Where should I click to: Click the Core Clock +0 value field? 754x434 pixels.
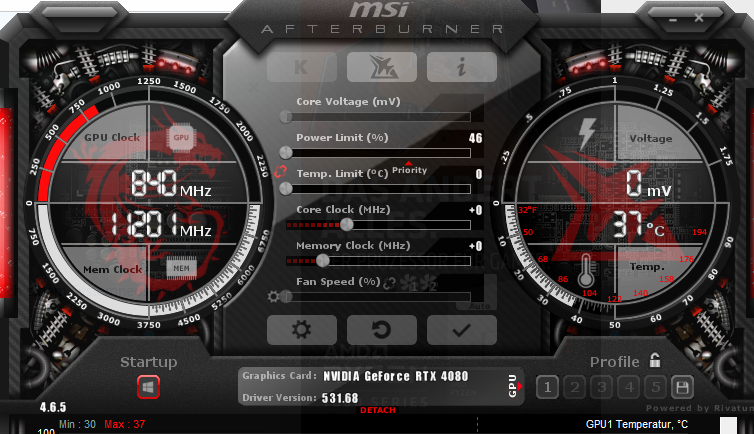tap(476, 210)
